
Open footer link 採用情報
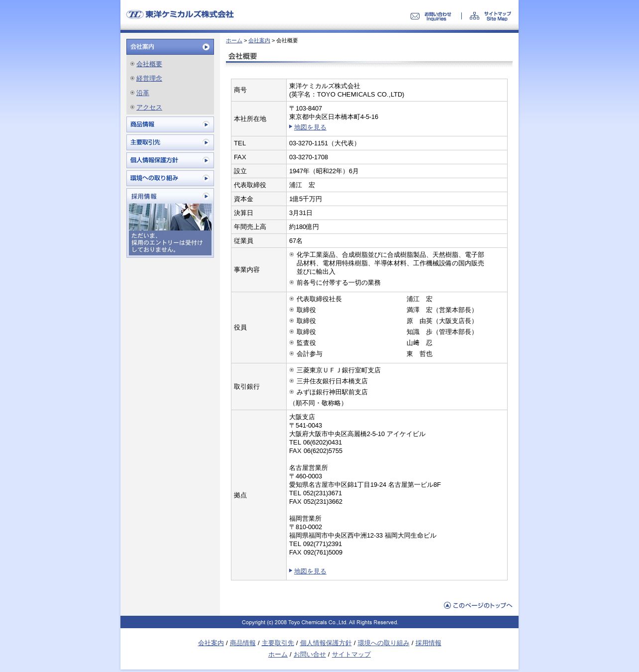click(428, 643)
